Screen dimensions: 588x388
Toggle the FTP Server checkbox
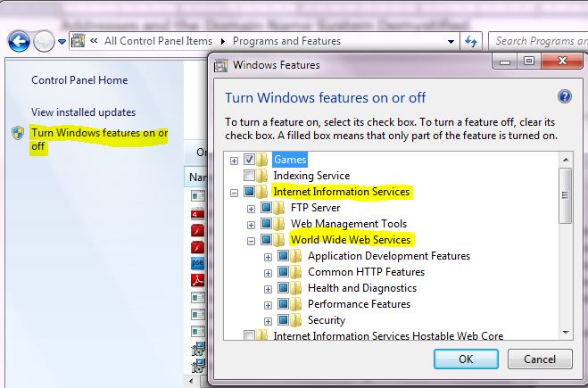tap(266, 207)
